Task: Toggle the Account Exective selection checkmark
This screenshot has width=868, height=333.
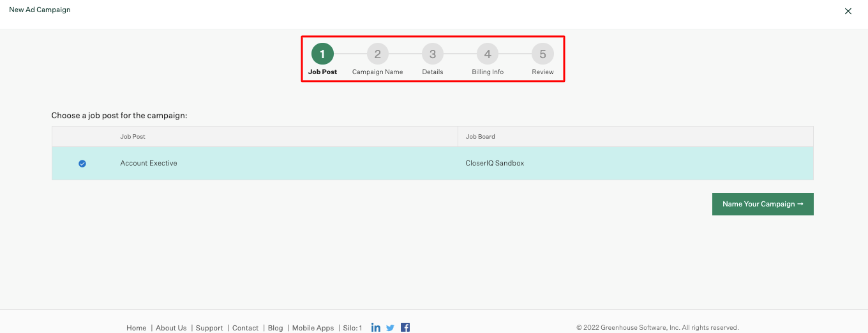Action: (x=82, y=164)
